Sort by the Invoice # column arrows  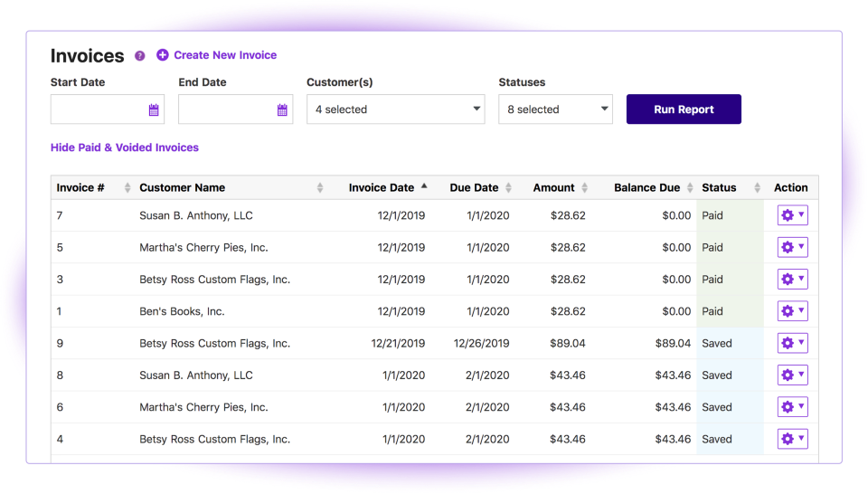127,188
